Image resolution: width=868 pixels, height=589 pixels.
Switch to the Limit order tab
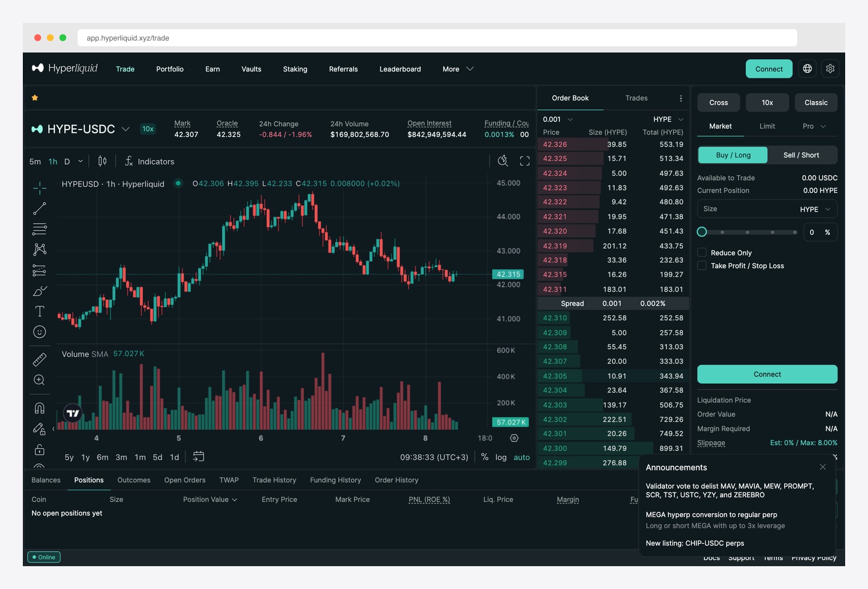click(x=767, y=126)
